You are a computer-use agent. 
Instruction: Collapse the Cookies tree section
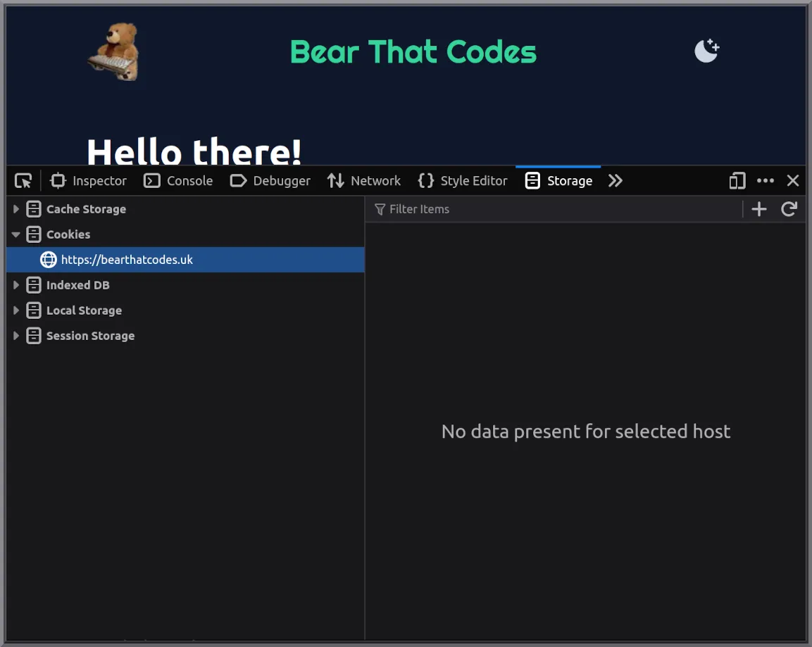click(15, 234)
